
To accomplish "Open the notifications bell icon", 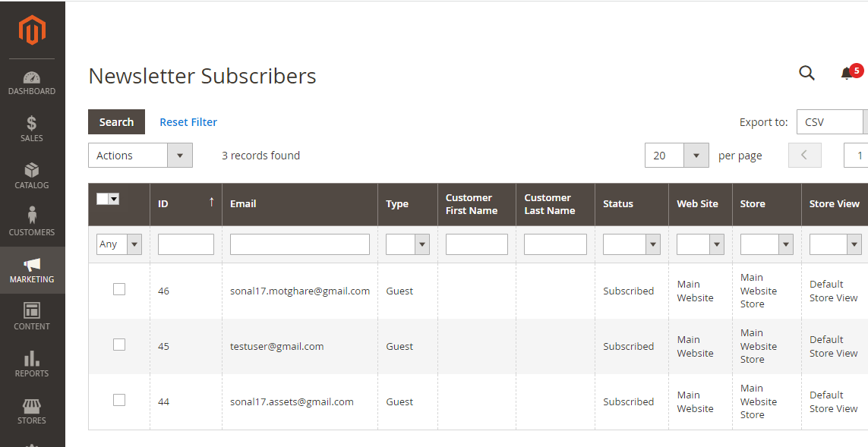I will (x=847, y=73).
